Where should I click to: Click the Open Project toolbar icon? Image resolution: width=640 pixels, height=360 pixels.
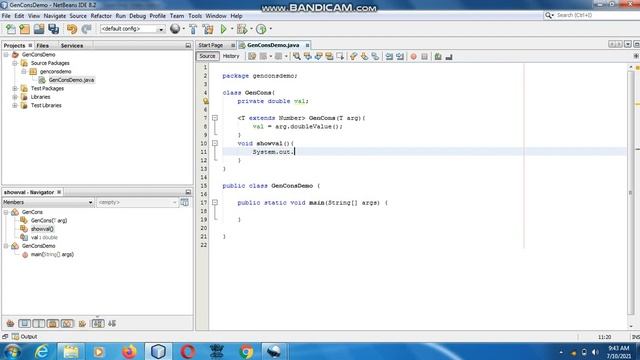39,29
